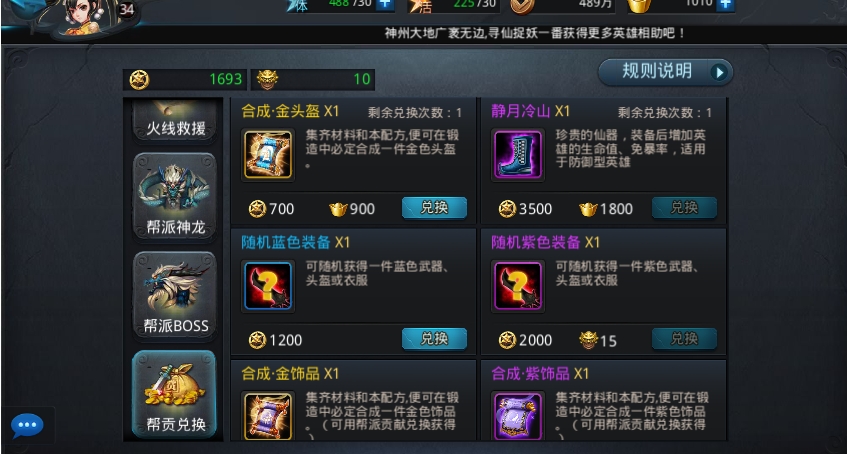Exchange for 合成·金头盔 with 兑换 button

(x=434, y=208)
